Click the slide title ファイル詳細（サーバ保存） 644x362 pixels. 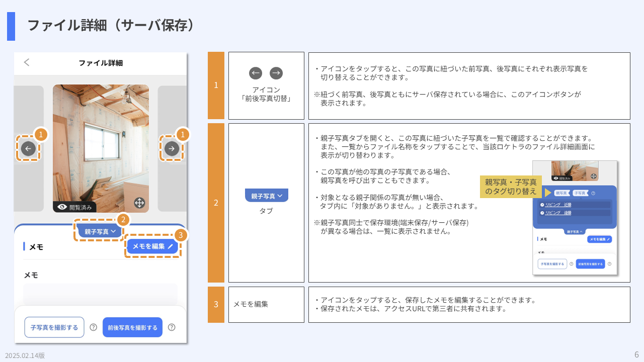pyautogui.click(x=111, y=26)
